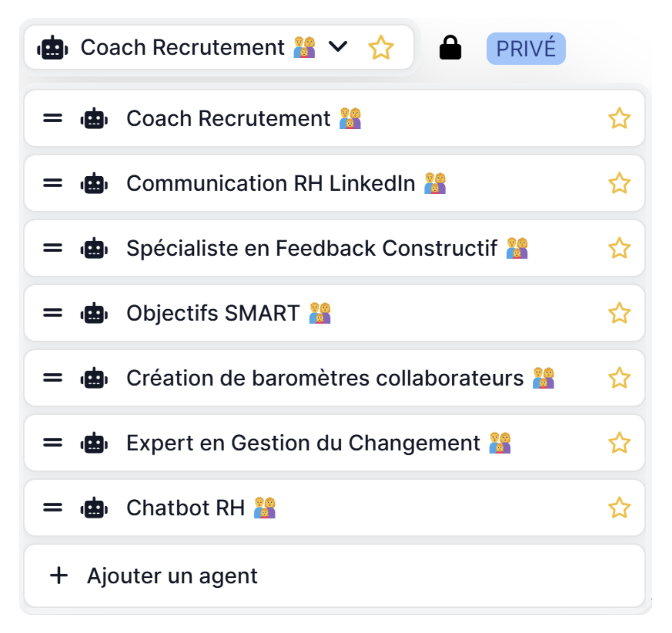This screenshot has width=672, height=633.
Task: Click the PRIVÉ privacy badge
Action: [x=526, y=49]
